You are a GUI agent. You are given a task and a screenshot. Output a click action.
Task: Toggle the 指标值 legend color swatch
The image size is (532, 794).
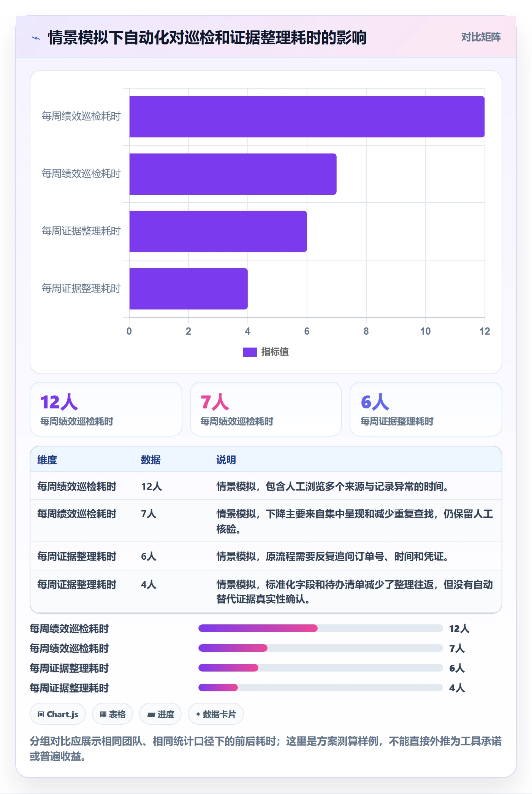(x=250, y=352)
